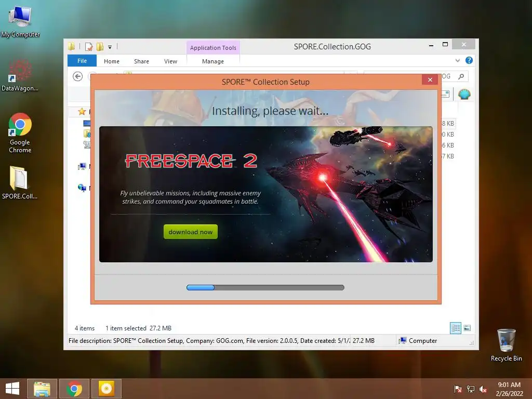
Task: Click the Favorites star in navigation pane
Action: coord(82,111)
